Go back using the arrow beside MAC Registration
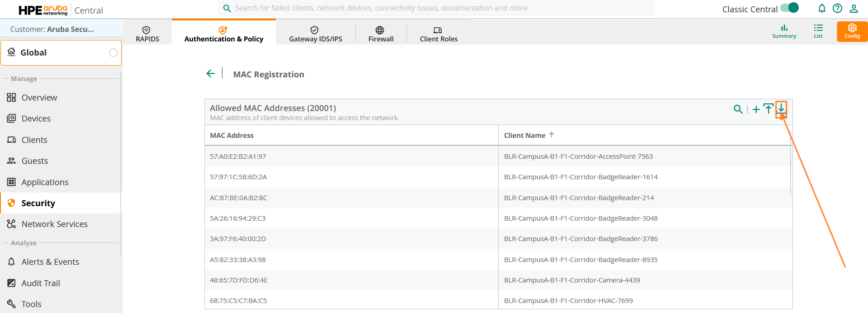This screenshot has height=313, width=868. tap(210, 74)
